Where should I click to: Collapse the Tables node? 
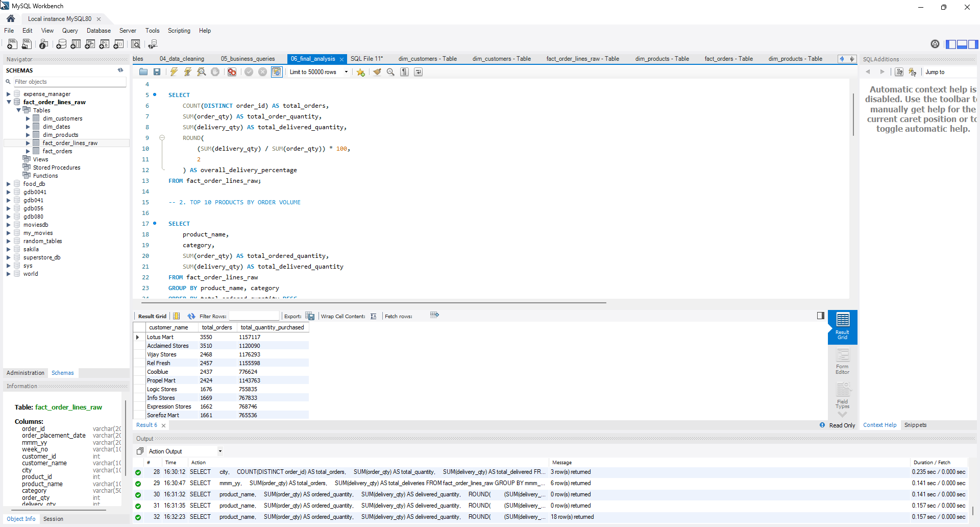(18, 110)
